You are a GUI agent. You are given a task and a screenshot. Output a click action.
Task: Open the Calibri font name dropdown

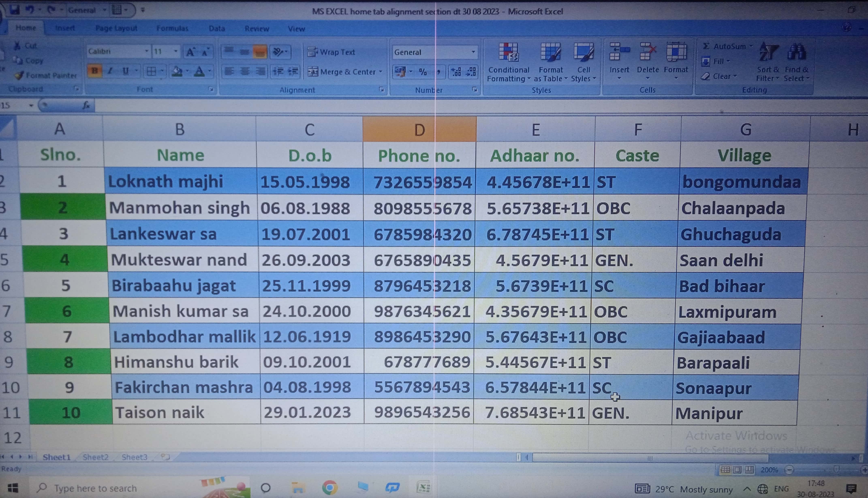[146, 51]
